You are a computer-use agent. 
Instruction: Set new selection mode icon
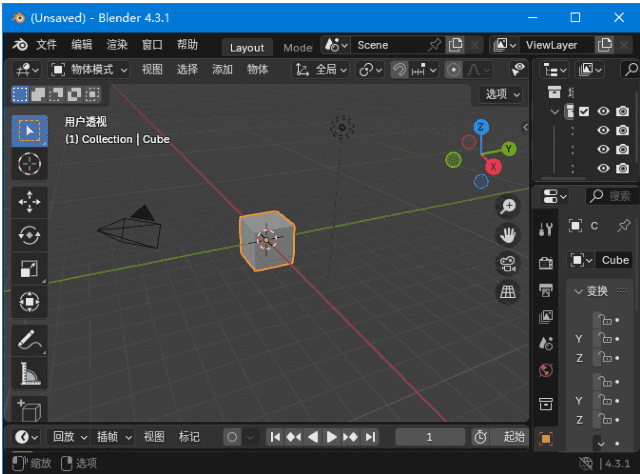20,94
